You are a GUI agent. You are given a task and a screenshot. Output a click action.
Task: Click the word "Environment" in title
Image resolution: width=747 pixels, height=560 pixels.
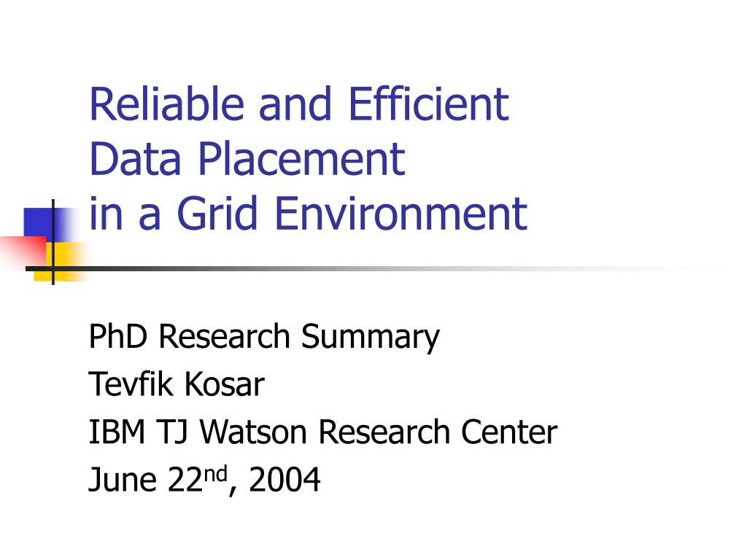point(401,213)
